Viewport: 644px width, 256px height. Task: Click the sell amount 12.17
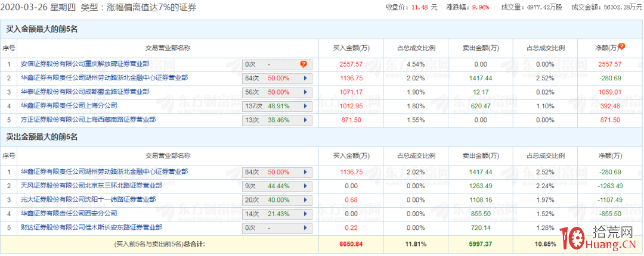pos(480,92)
